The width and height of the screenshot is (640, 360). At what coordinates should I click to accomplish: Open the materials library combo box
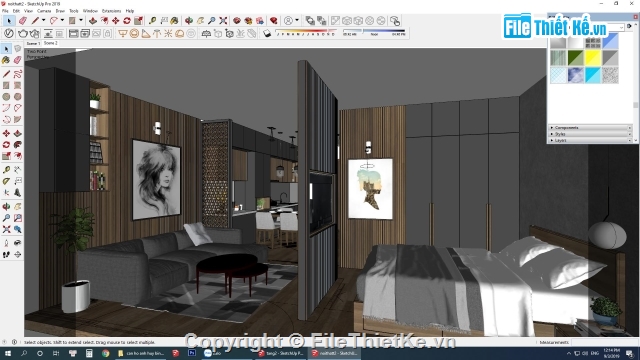(x=587, y=27)
